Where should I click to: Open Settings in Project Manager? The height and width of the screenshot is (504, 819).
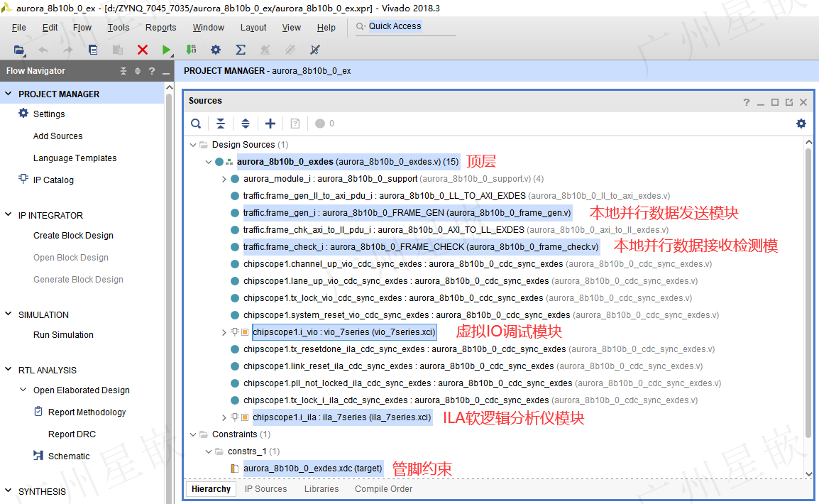tap(49, 114)
